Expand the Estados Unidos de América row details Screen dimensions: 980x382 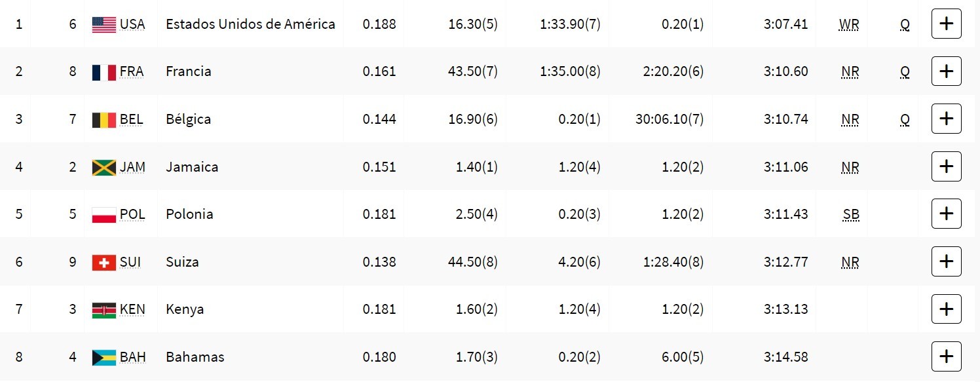pyautogui.click(x=946, y=24)
